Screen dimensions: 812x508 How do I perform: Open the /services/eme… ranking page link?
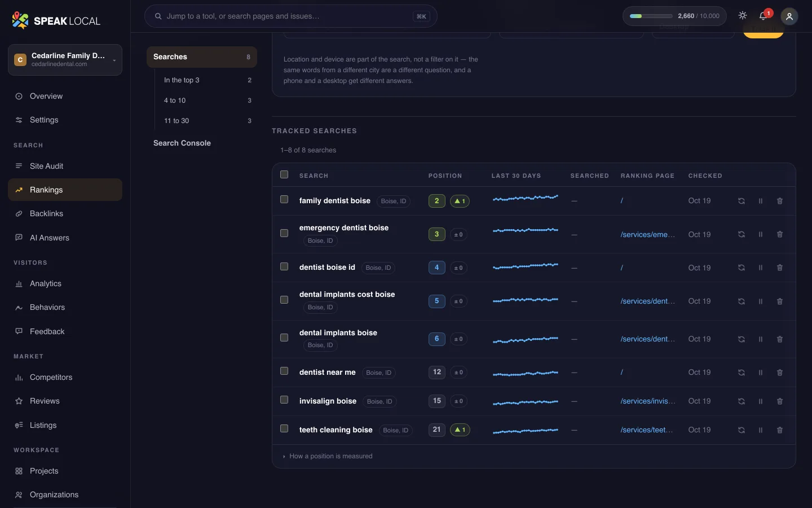tap(647, 234)
